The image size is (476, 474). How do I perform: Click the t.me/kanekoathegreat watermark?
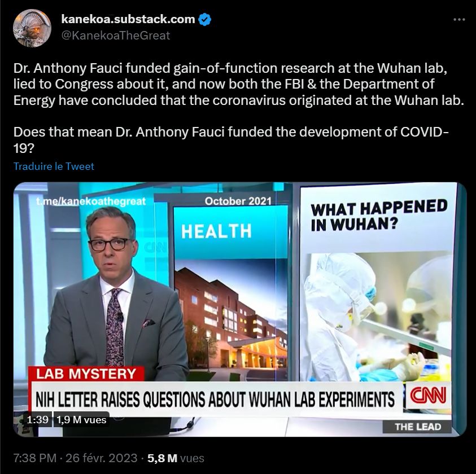(91, 201)
